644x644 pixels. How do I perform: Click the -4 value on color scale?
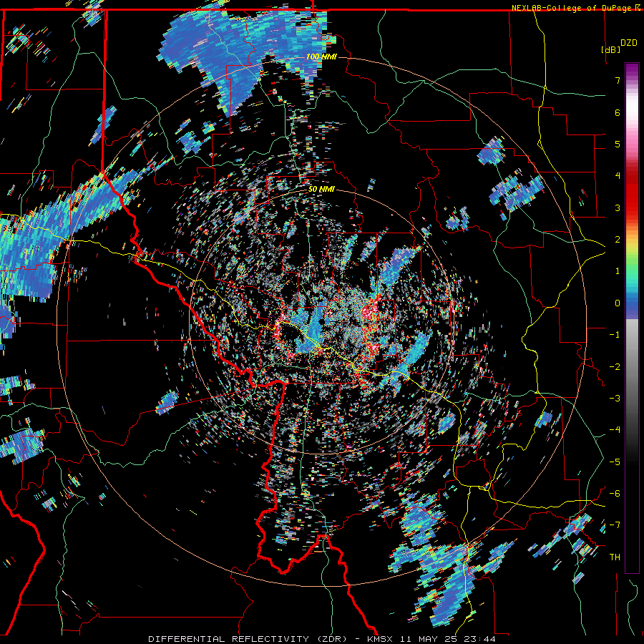[615, 430]
